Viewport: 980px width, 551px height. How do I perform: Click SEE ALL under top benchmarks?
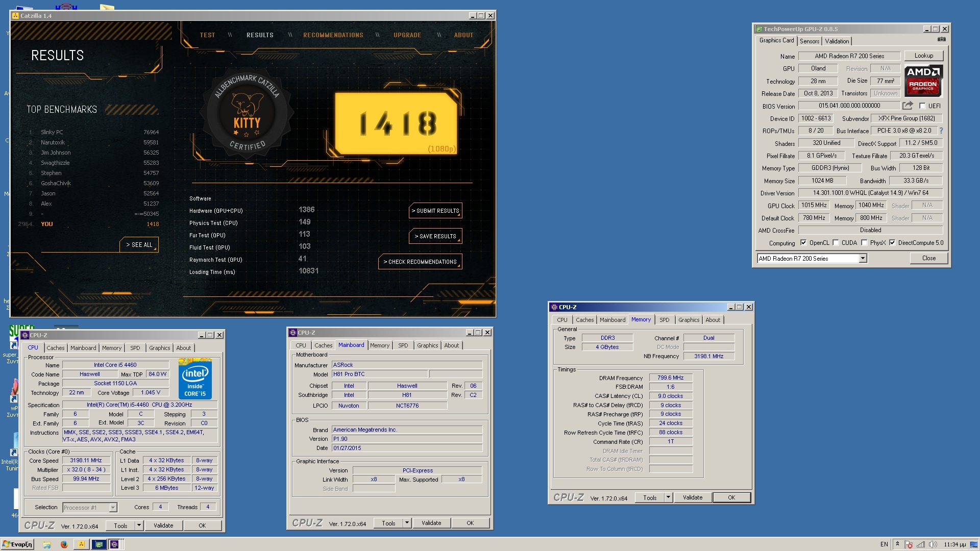pyautogui.click(x=139, y=245)
